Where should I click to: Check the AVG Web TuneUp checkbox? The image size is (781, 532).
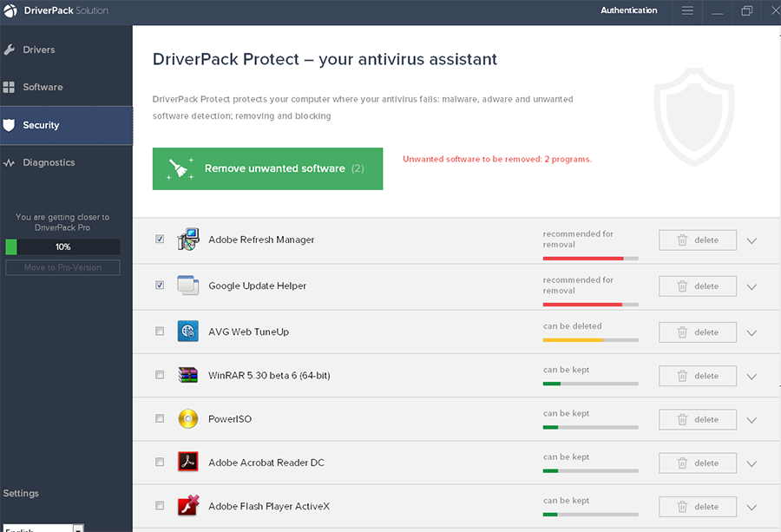click(x=160, y=332)
